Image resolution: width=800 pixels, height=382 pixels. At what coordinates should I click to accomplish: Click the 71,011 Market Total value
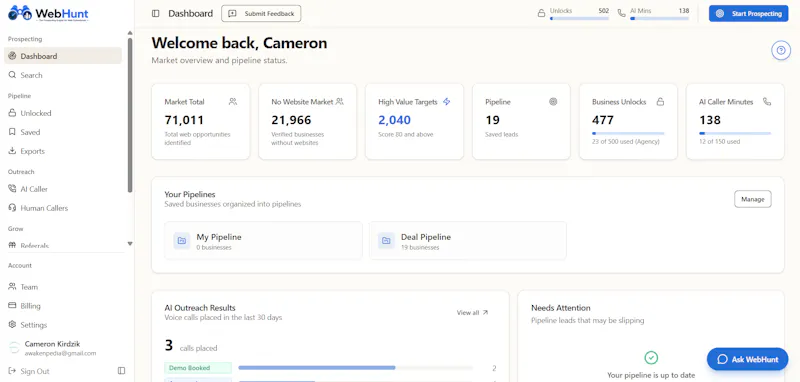tap(184, 120)
